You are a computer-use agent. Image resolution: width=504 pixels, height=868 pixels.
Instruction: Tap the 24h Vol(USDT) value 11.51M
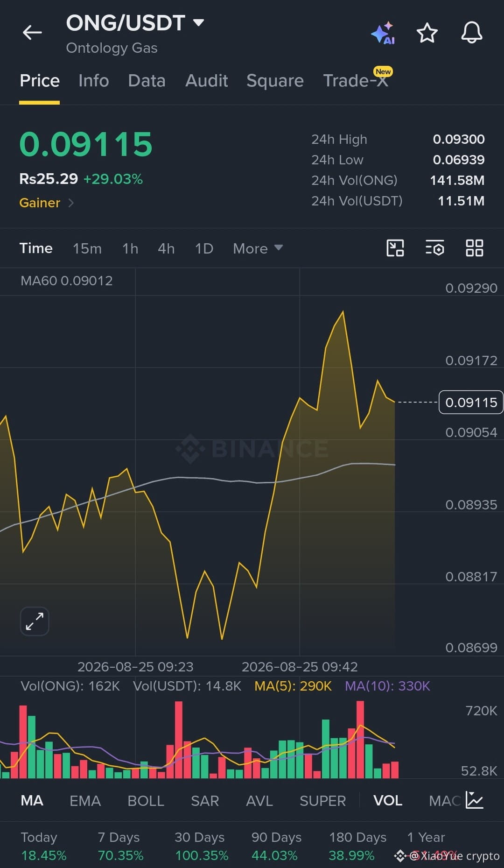point(461,201)
